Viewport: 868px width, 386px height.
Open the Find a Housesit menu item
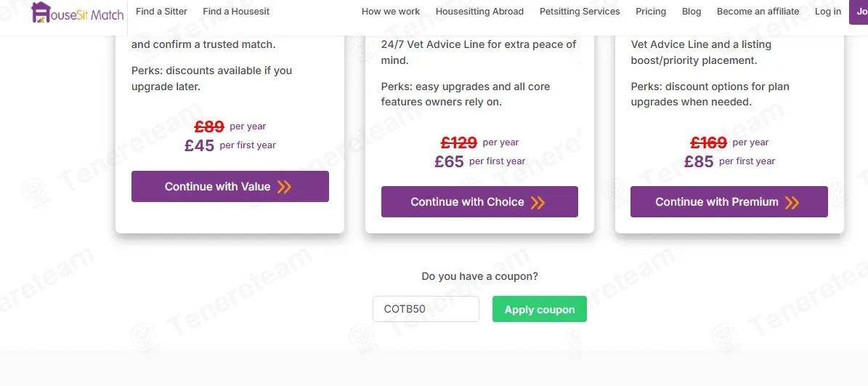(x=236, y=11)
